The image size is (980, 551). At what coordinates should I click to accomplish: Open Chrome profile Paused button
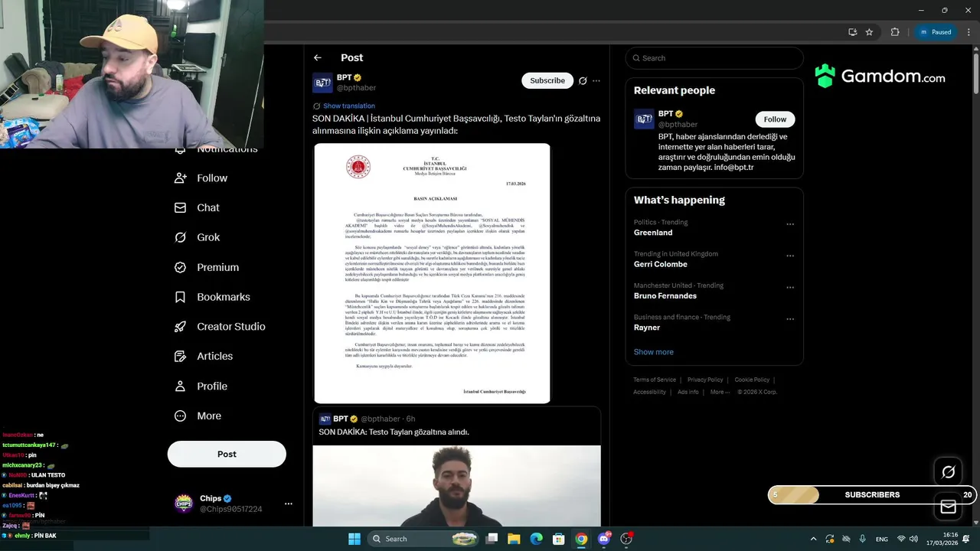point(936,32)
